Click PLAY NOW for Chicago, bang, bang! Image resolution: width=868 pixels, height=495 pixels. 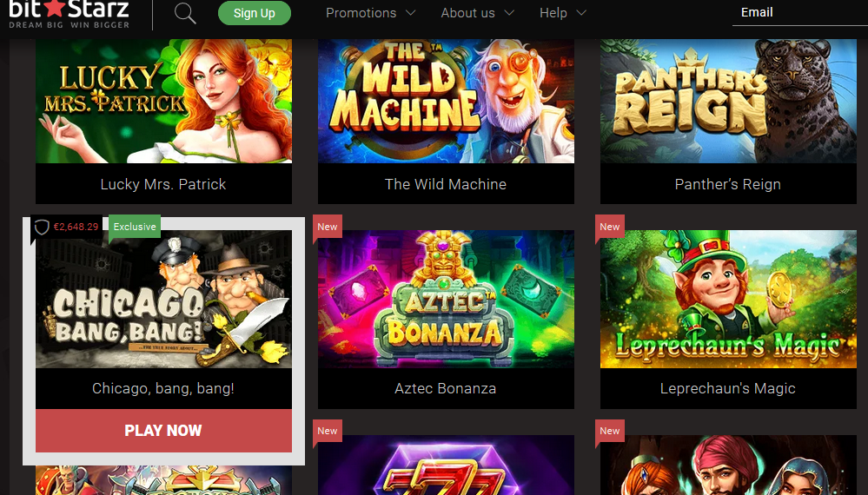[163, 431]
